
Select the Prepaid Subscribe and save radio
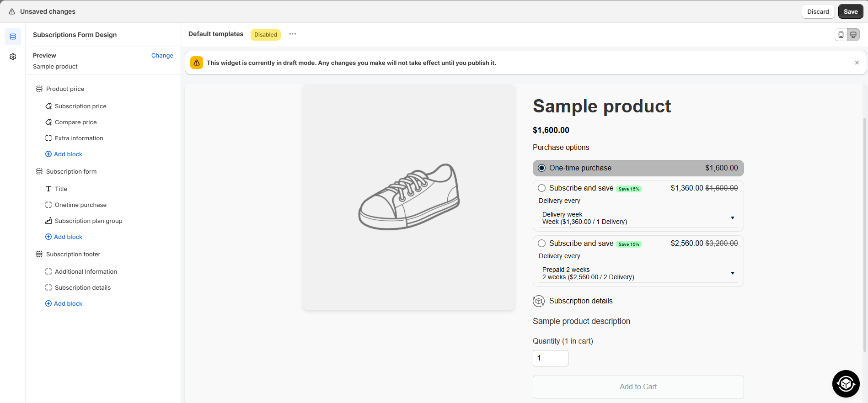pos(542,244)
